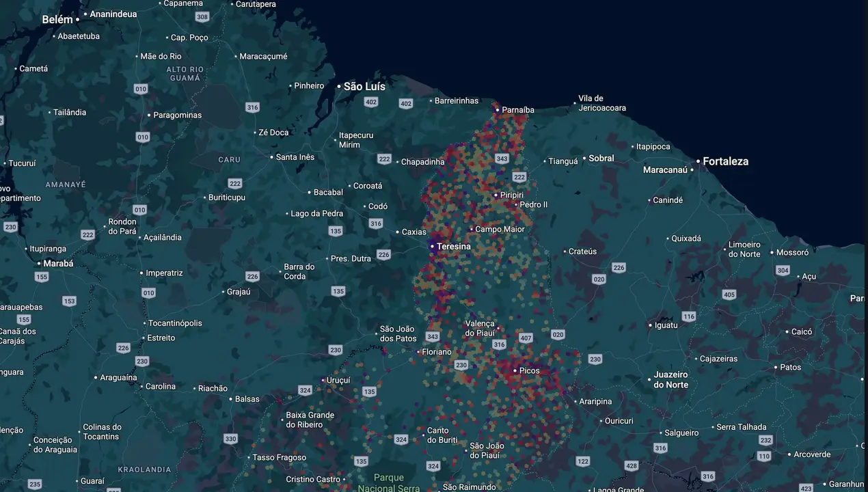The width and height of the screenshot is (868, 492).
Task: Click the Chapadinha label
Action: [x=422, y=163]
